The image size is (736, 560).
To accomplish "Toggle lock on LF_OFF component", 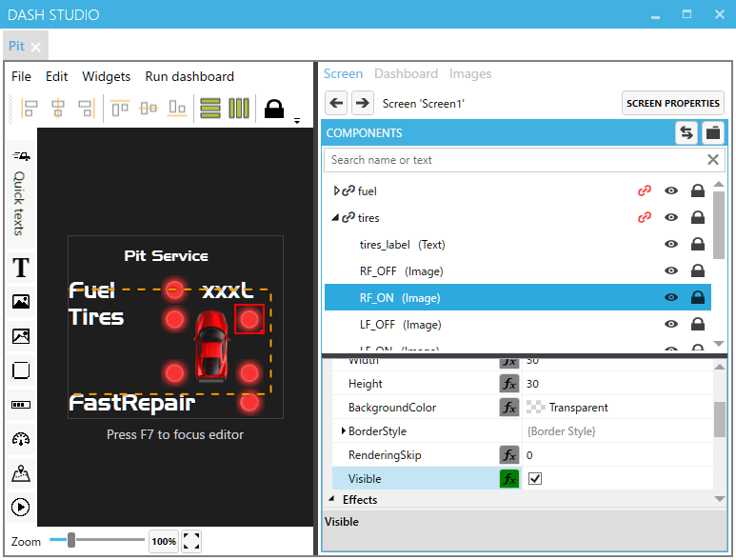I will [x=698, y=325].
